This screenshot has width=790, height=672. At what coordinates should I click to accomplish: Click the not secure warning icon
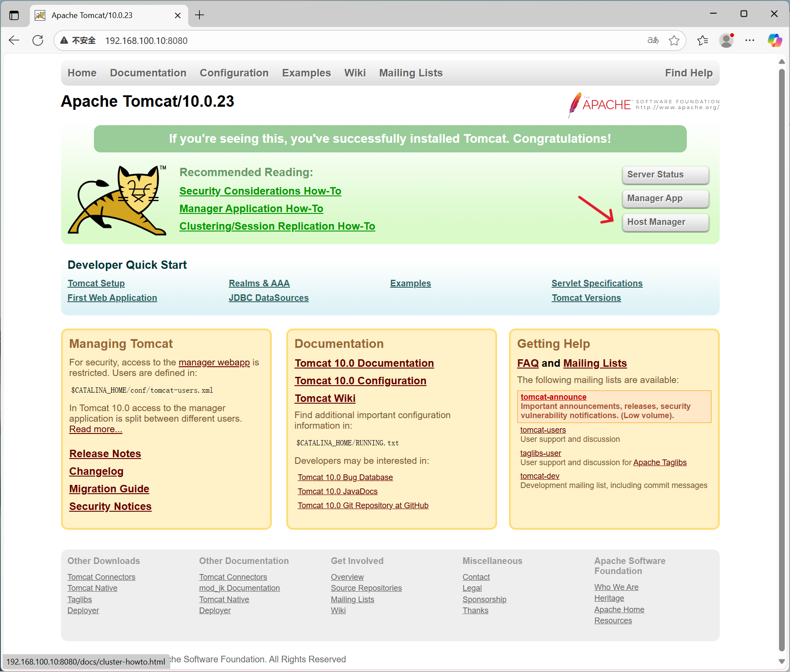[x=64, y=40]
